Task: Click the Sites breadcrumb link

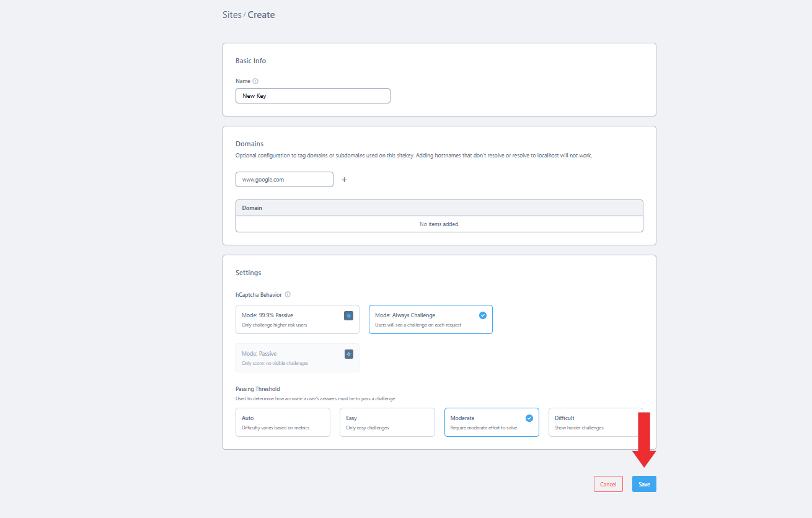Action: coord(232,15)
